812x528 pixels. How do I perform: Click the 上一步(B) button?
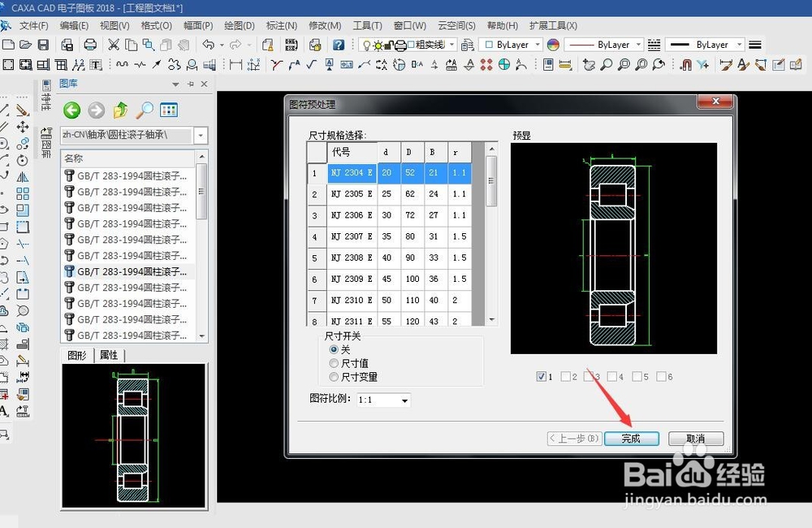pos(574,439)
